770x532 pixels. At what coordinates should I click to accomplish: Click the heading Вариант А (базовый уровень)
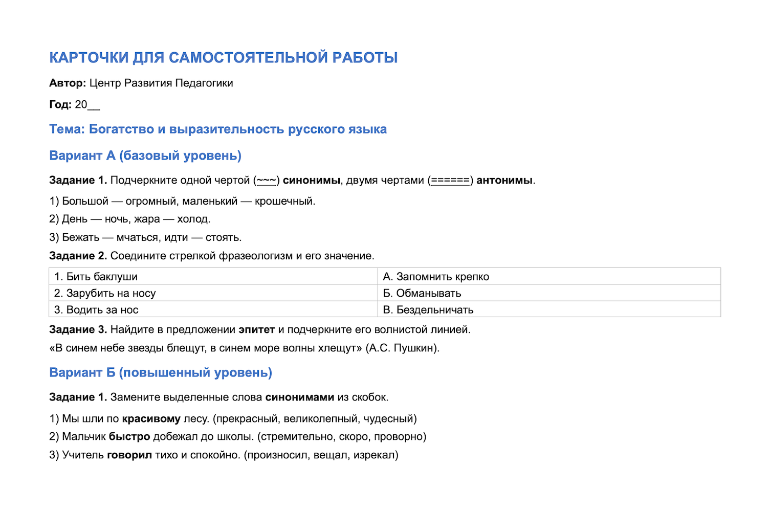point(145,156)
